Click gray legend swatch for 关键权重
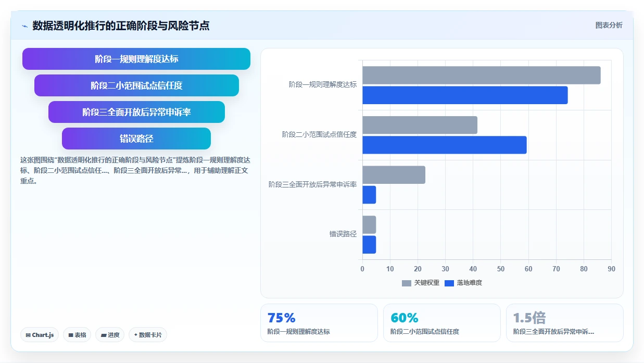The image size is (644, 363). 407,283
